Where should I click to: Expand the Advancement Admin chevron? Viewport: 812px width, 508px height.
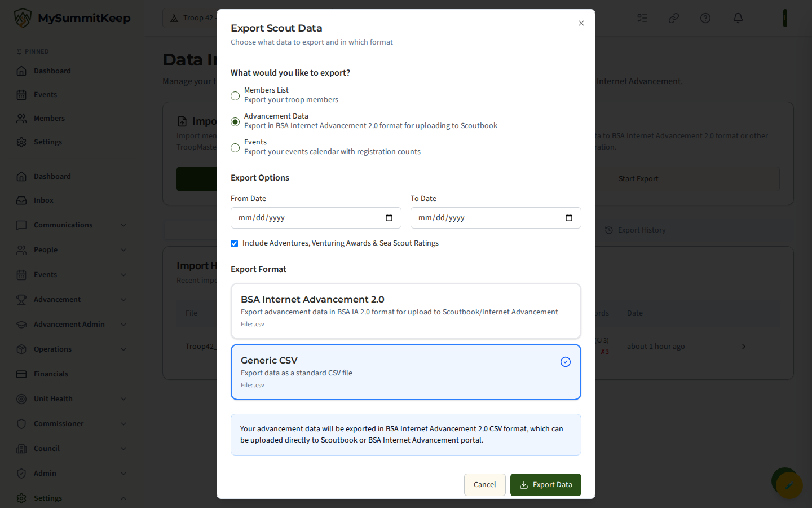tap(123, 325)
